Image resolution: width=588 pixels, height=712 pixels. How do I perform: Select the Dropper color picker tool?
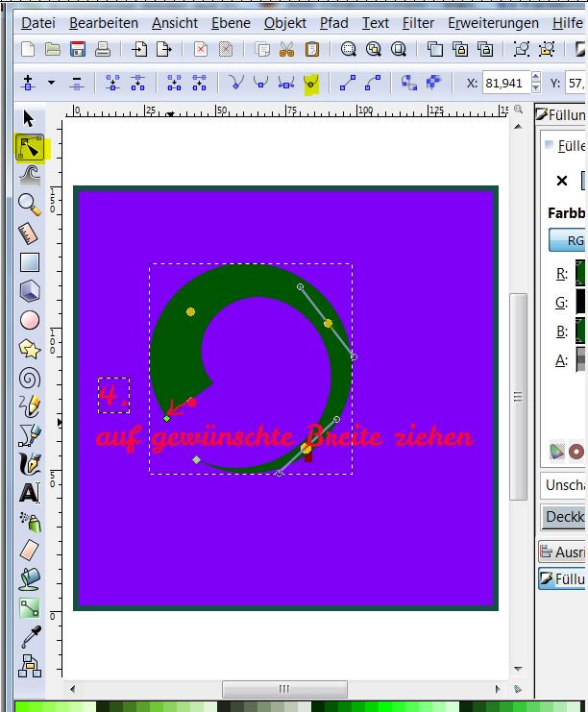30,637
